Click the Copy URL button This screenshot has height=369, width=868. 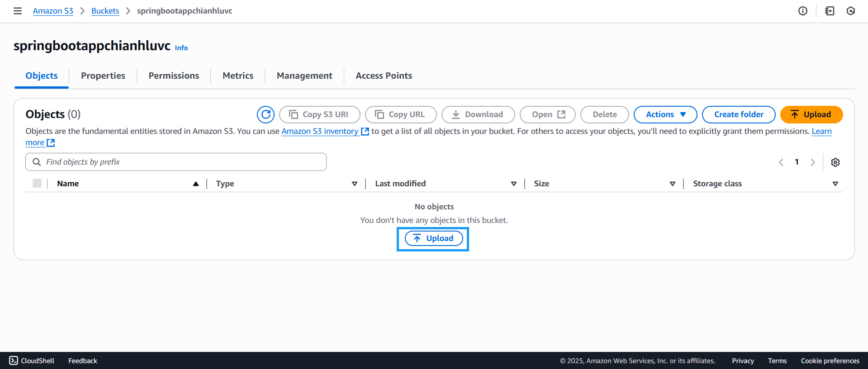(x=401, y=114)
